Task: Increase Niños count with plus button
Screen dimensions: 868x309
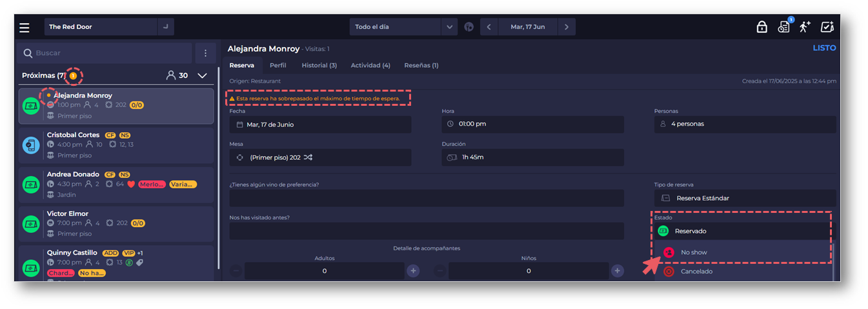Action: pyautogui.click(x=618, y=271)
